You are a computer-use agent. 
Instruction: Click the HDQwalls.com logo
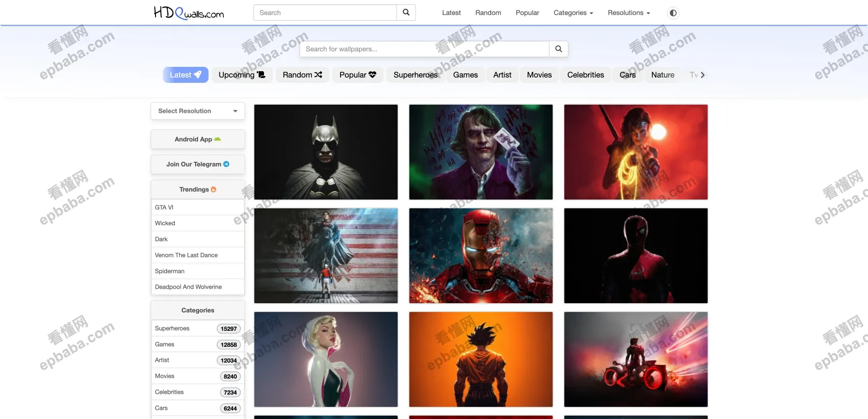click(188, 13)
